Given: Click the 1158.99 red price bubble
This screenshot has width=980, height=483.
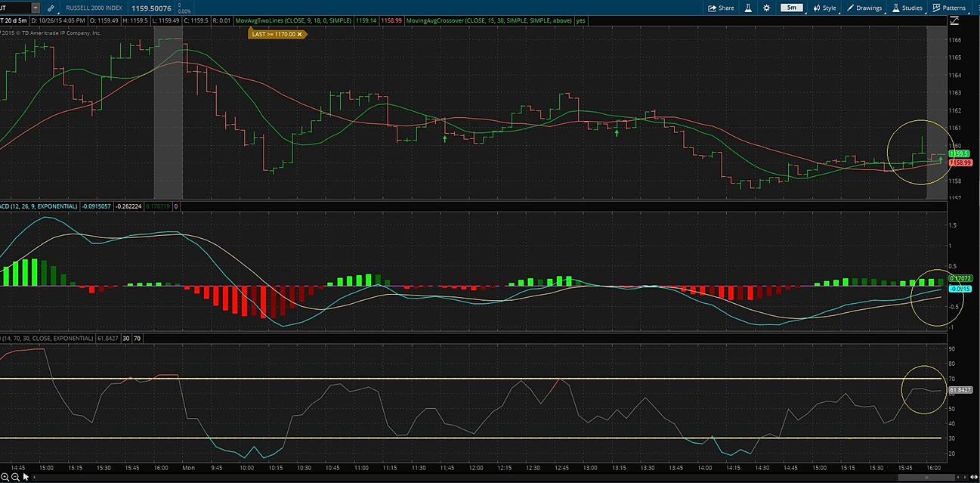Looking at the screenshot, I should coord(960,163).
